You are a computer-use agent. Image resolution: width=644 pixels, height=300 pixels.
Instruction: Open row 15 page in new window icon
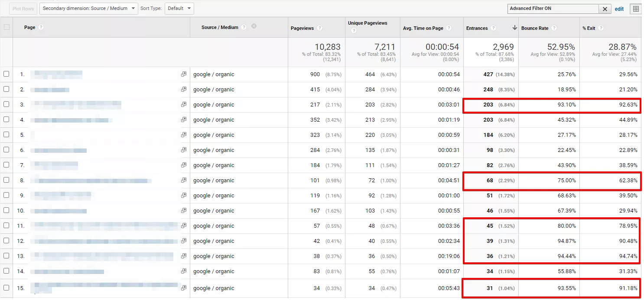click(184, 288)
